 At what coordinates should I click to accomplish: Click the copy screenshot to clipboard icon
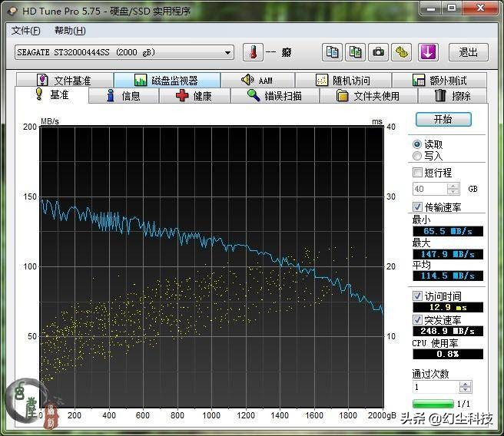(355, 52)
